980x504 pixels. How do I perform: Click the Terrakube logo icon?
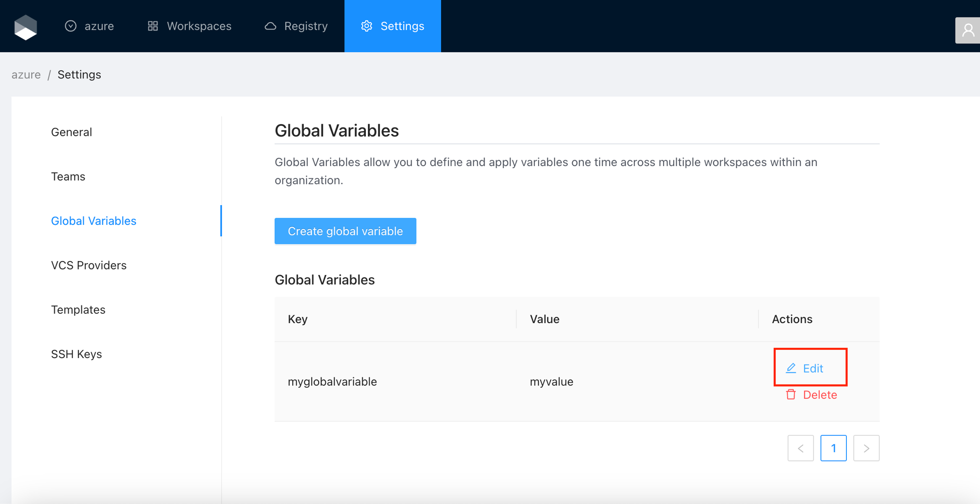click(26, 27)
